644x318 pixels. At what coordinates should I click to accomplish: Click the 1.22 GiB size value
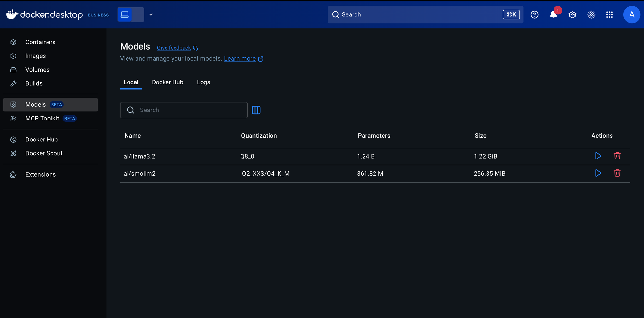[x=485, y=156]
